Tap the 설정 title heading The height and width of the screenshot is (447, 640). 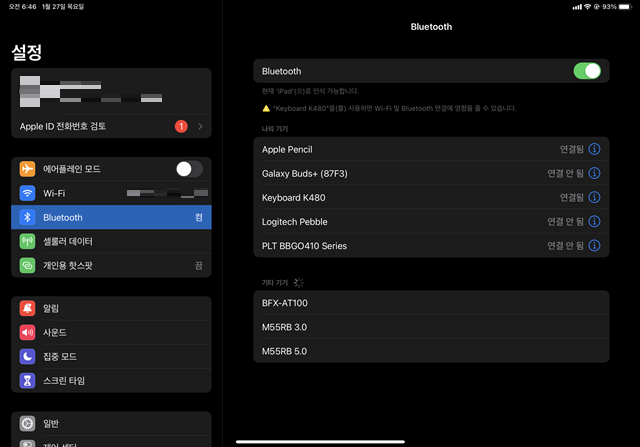(x=27, y=52)
